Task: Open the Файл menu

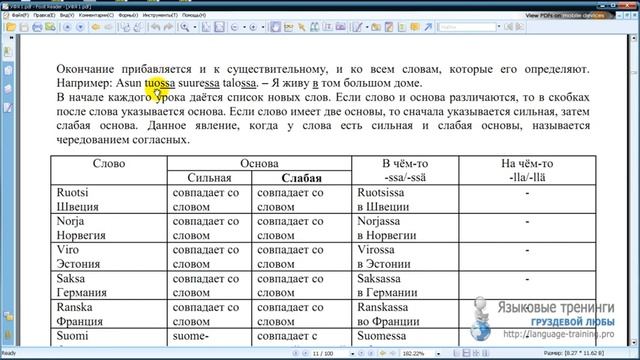Action: point(20,15)
